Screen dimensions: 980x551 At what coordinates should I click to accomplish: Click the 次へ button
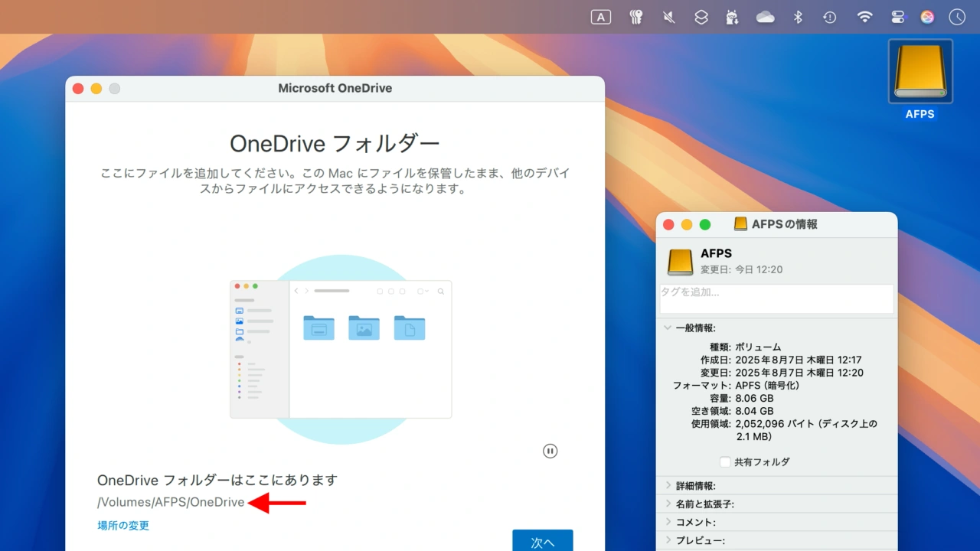[542, 541]
